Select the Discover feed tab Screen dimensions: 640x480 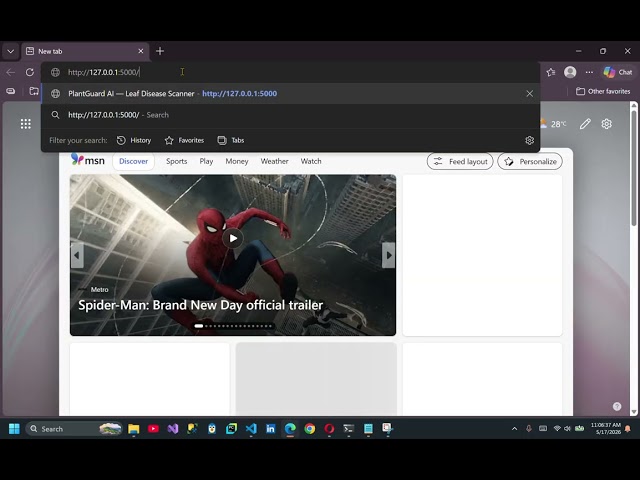click(133, 161)
